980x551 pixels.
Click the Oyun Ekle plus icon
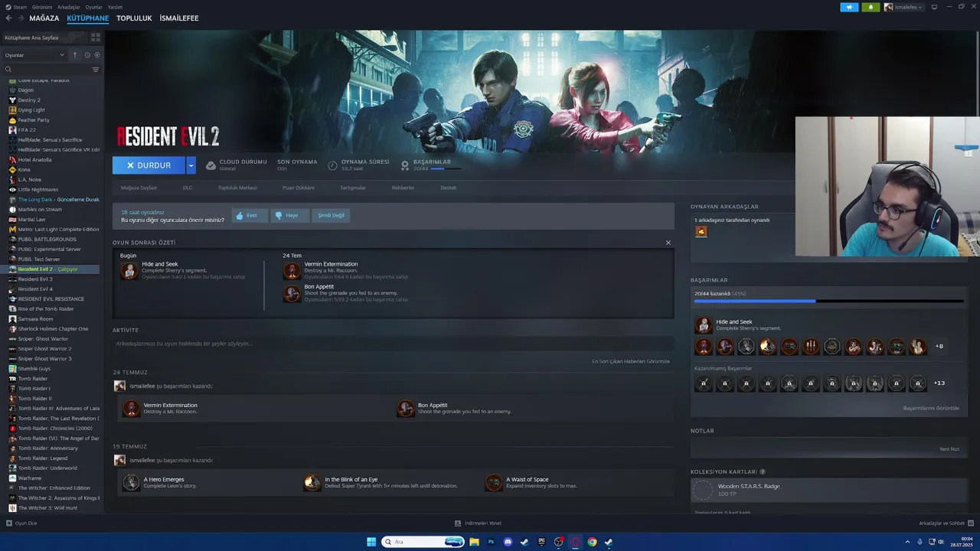(9, 523)
